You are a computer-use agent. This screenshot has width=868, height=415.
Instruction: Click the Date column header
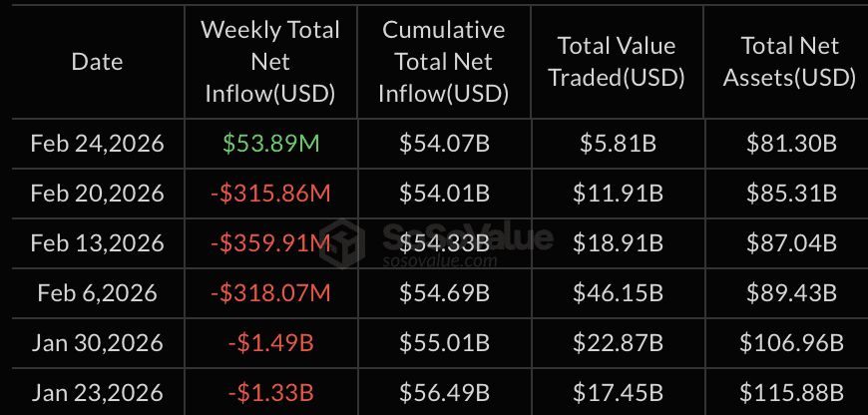click(98, 62)
